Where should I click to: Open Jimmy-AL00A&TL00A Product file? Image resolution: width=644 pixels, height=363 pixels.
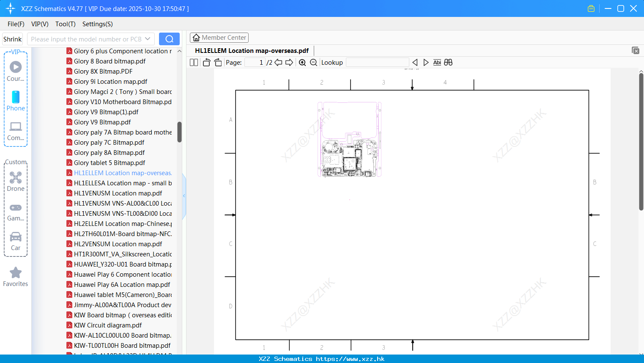(x=119, y=305)
